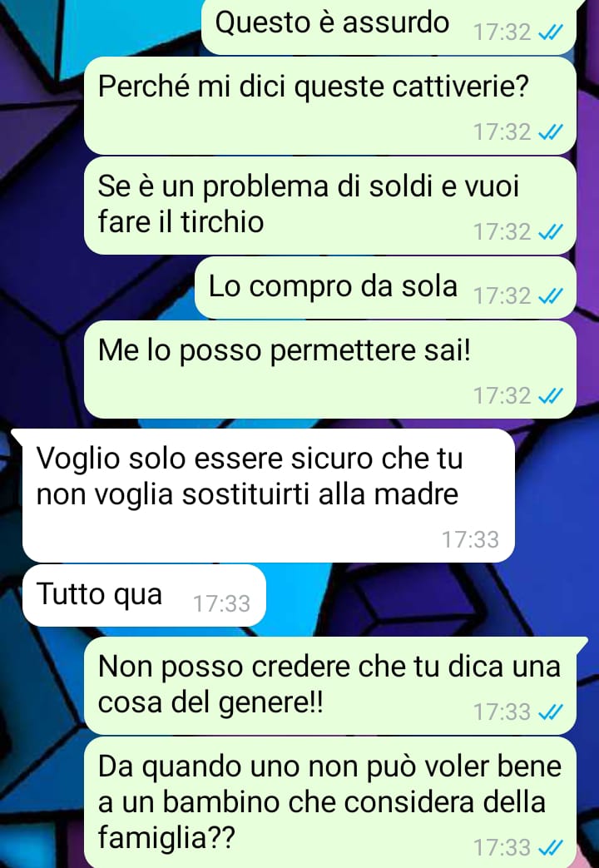
Task: Tap the 'Da quando uno non può voler bene' message
Action: [x=330, y=802]
